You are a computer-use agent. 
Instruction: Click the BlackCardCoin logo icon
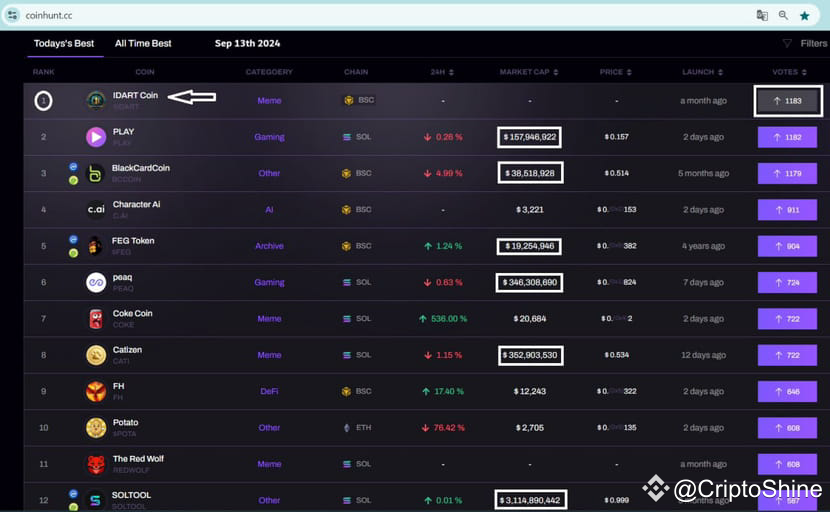96,173
